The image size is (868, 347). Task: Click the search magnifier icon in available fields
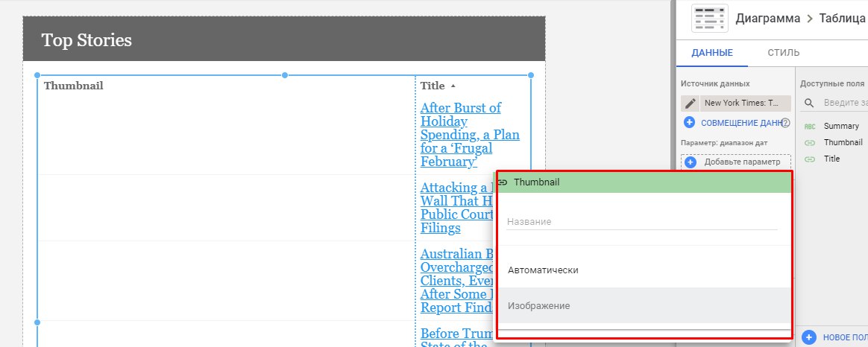[x=809, y=103]
